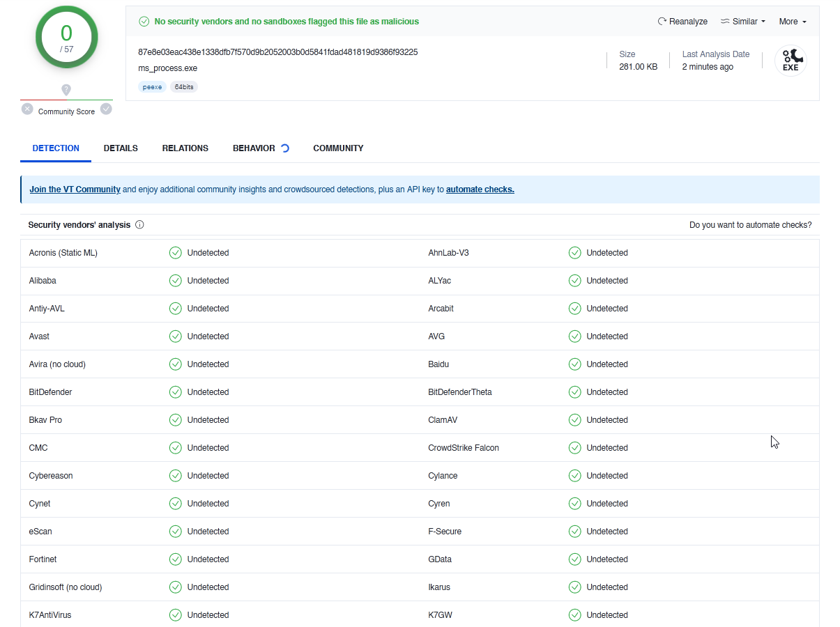840x627 pixels.
Task: Open the More dropdown menu
Action: (793, 22)
